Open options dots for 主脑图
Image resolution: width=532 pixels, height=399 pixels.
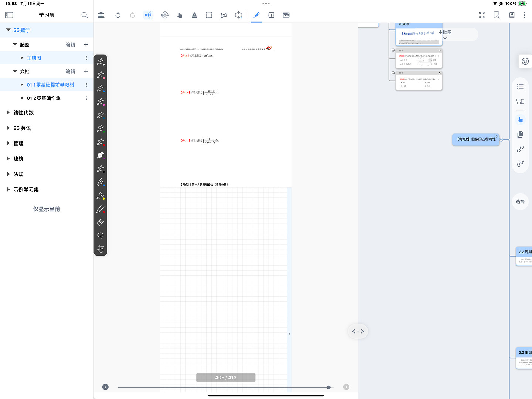86,58
